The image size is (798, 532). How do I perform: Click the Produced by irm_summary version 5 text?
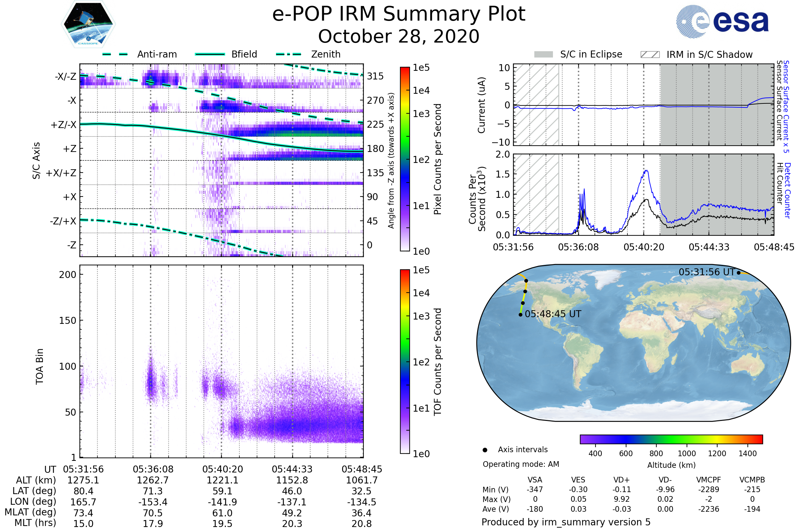(x=566, y=522)
